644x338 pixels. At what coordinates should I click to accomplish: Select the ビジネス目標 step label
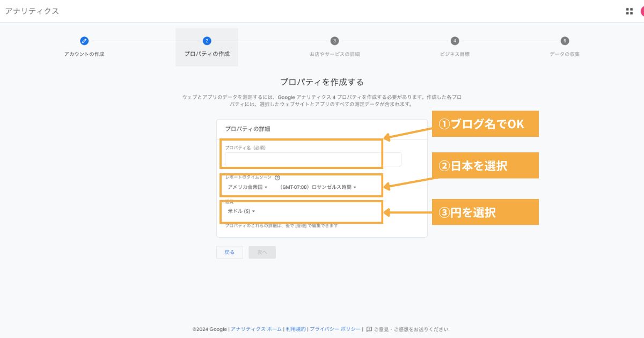point(455,54)
